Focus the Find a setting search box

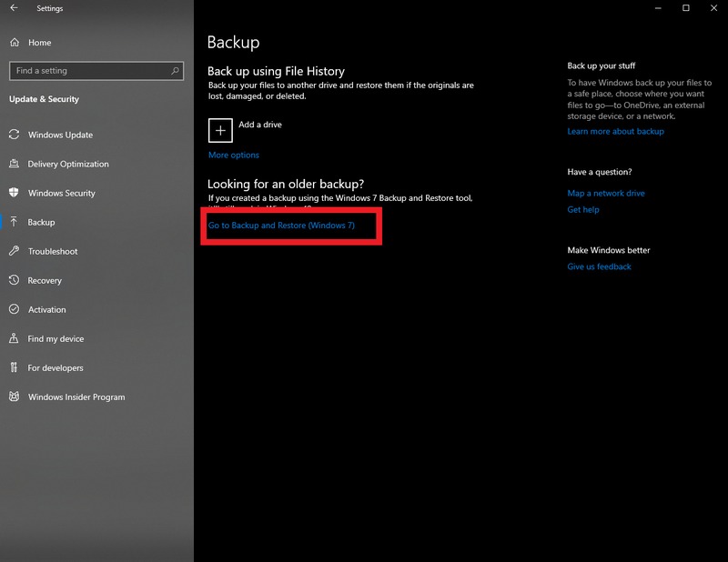91,70
